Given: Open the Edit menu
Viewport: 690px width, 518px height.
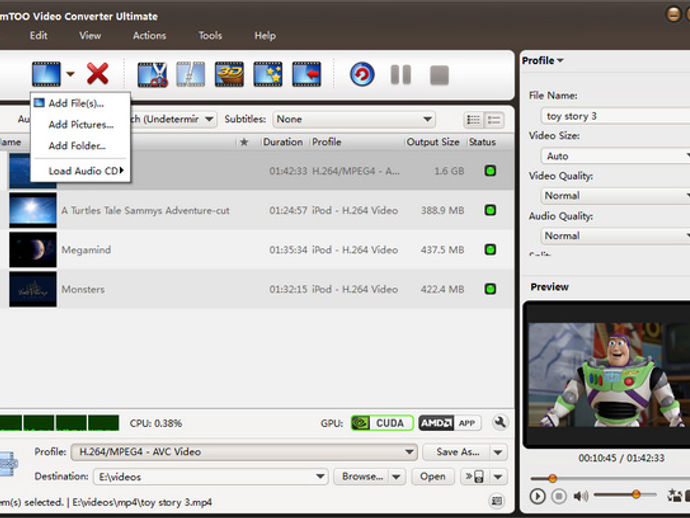Looking at the screenshot, I should [x=38, y=36].
